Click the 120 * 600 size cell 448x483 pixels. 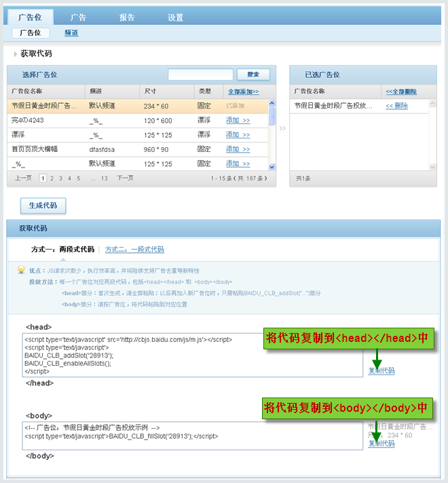coord(158,121)
